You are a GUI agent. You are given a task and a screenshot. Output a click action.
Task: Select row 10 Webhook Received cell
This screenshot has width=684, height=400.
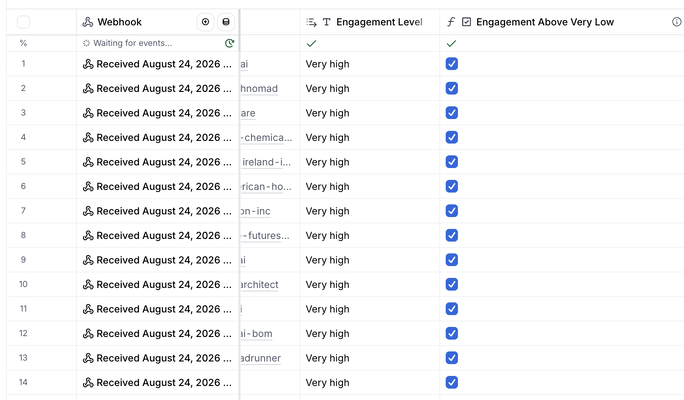coord(157,284)
